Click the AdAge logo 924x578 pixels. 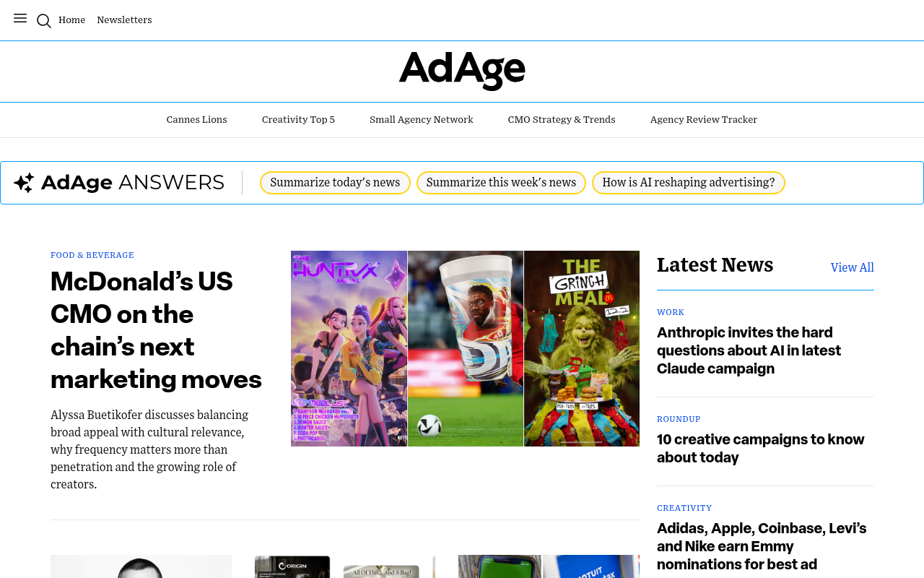[462, 71]
